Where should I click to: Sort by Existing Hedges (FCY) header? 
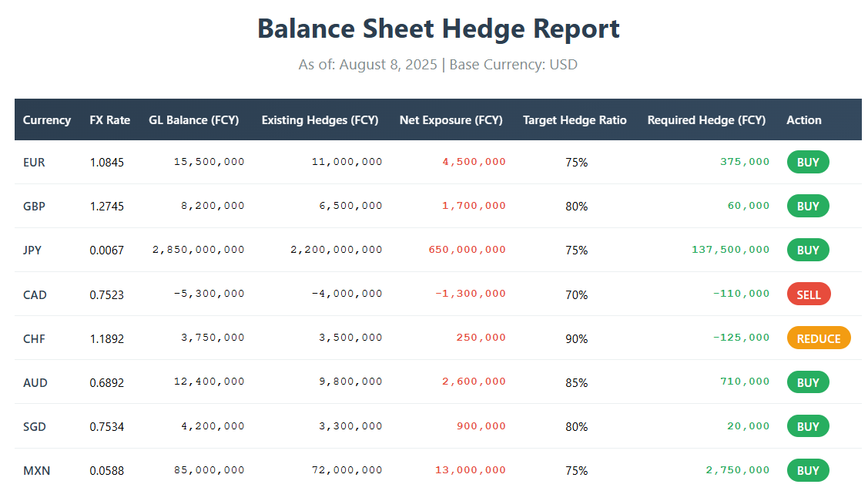319,120
